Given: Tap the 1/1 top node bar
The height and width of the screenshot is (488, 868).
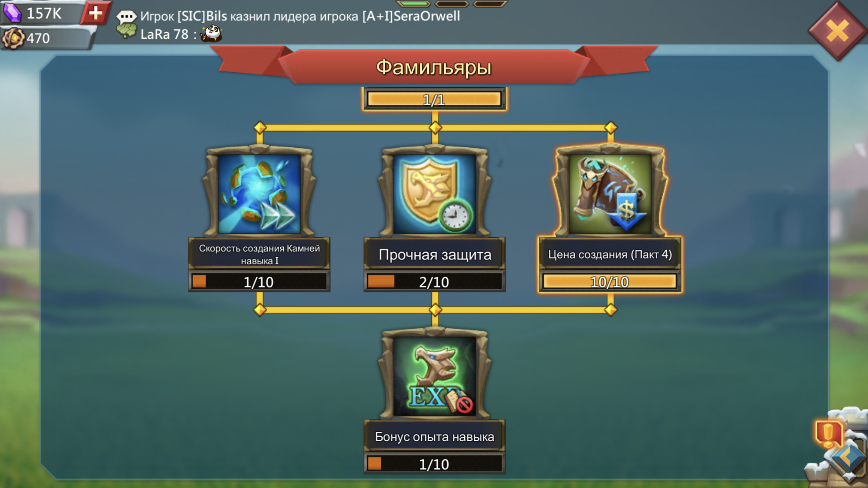Looking at the screenshot, I should pyautogui.click(x=434, y=99).
